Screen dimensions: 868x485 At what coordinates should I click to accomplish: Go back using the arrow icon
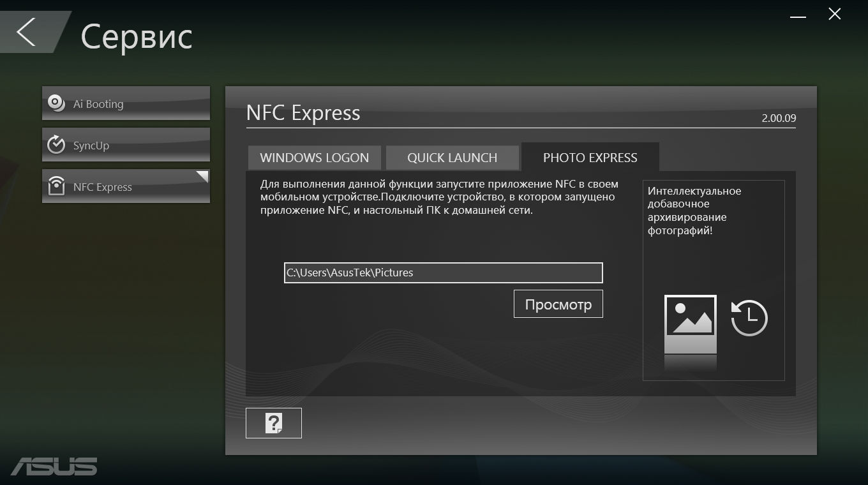point(26,32)
